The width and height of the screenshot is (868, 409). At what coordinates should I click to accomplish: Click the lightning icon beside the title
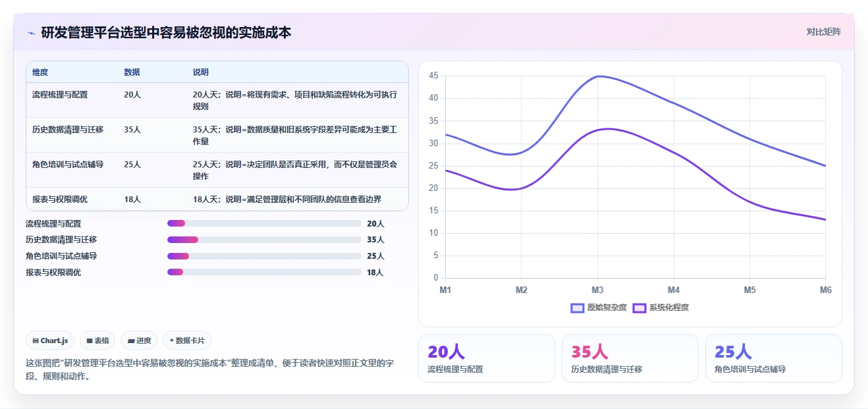[32, 32]
